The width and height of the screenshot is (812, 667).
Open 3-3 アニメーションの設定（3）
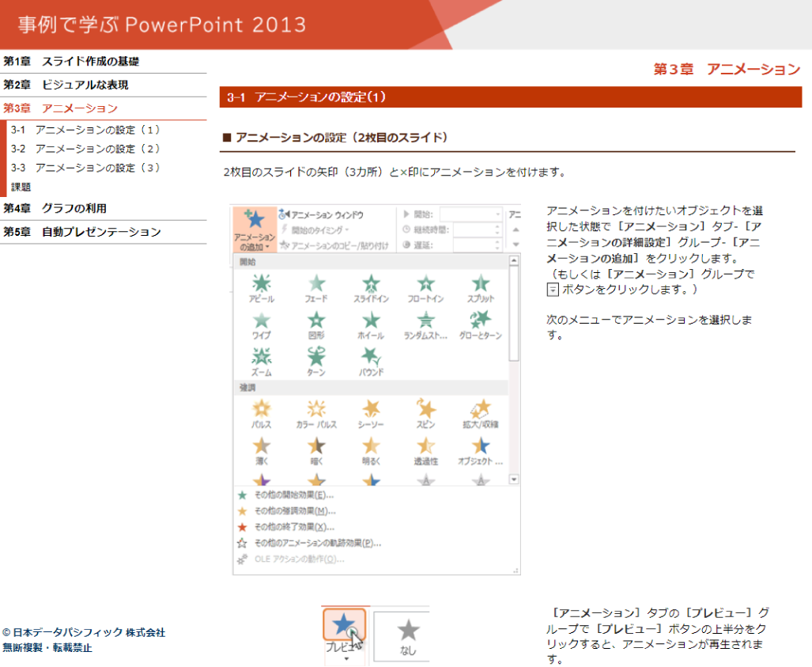tap(85, 168)
